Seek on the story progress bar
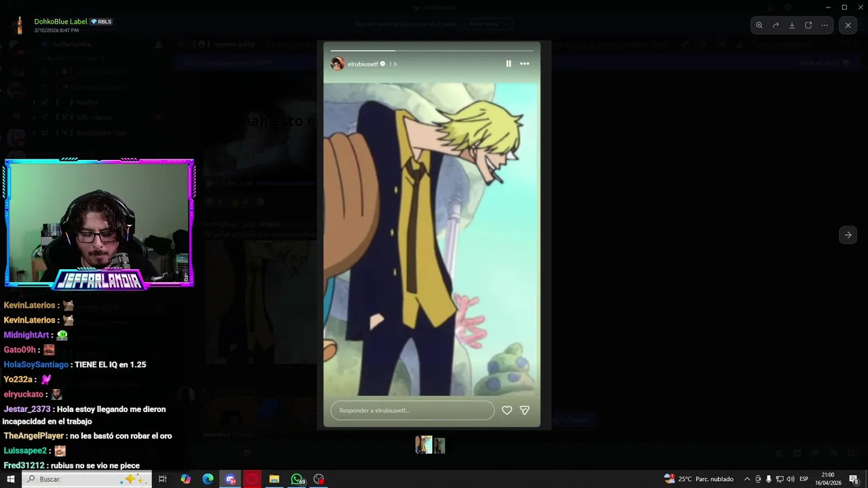The image size is (868, 488). (x=432, y=50)
